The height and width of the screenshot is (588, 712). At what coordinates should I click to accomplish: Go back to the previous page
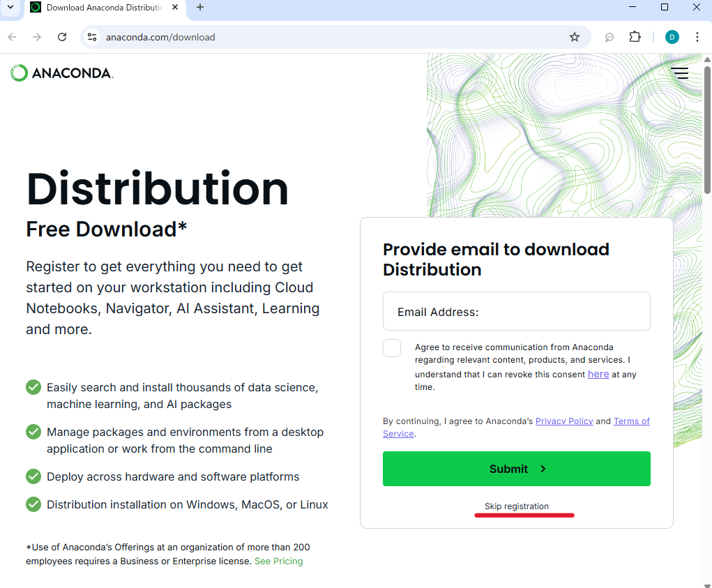(x=13, y=37)
